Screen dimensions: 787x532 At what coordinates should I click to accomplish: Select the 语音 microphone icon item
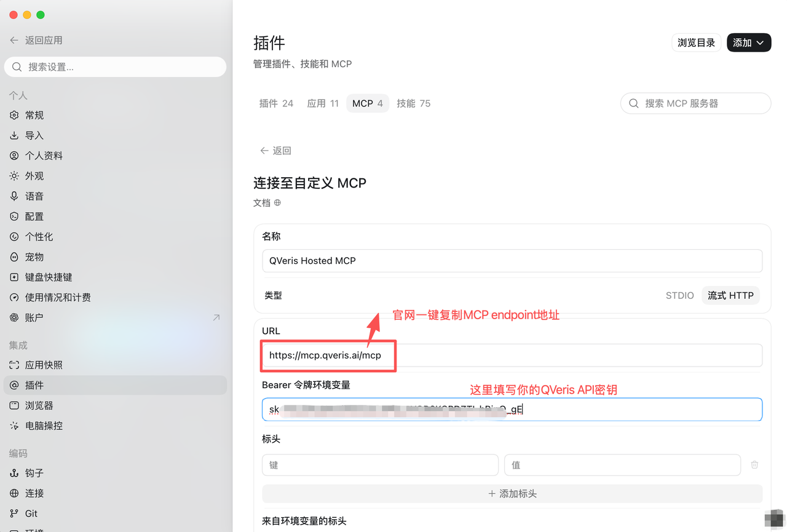tap(14, 196)
